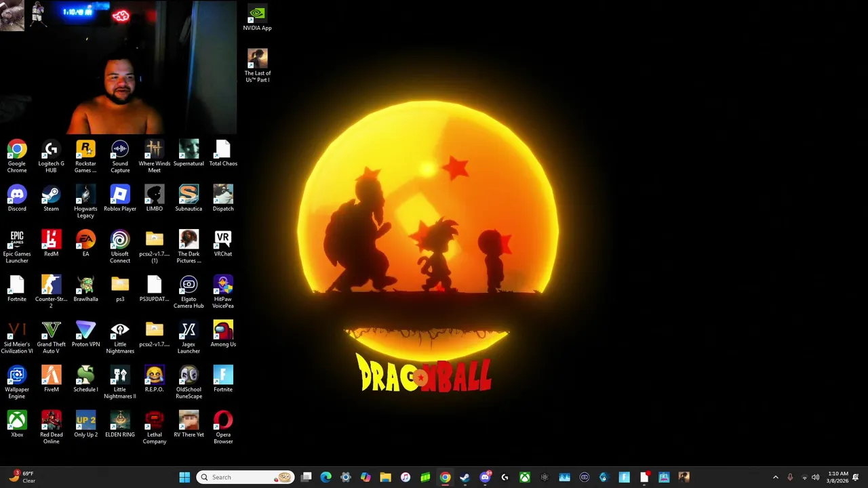The width and height of the screenshot is (868, 488).
Task: Launch the VRChat desktop icon
Action: click(223, 244)
